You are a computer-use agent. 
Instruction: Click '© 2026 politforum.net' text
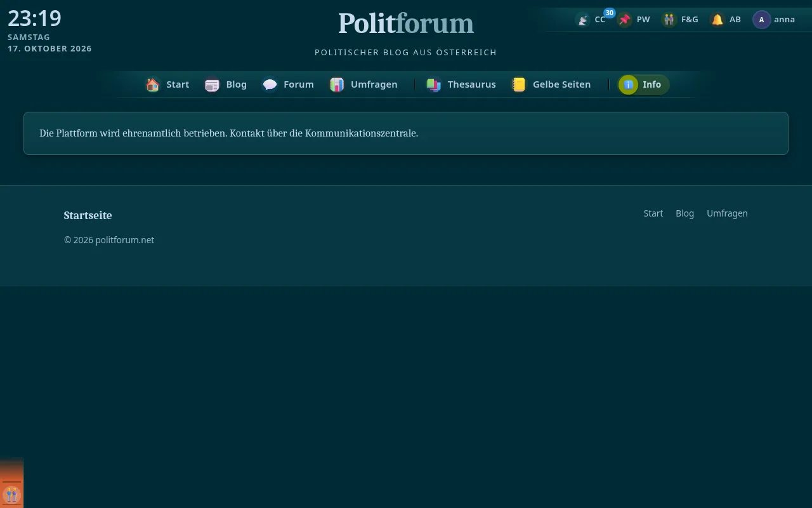[109, 240]
